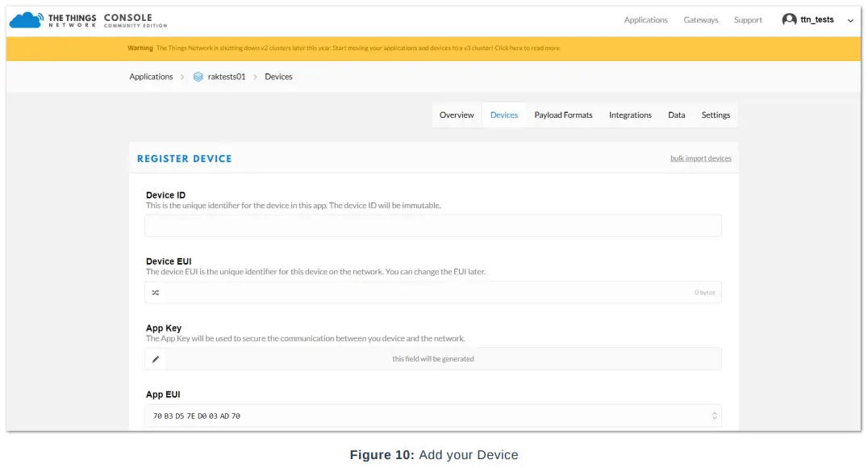Select the Integrations tab
This screenshot has height=468, width=868.
click(630, 115)
